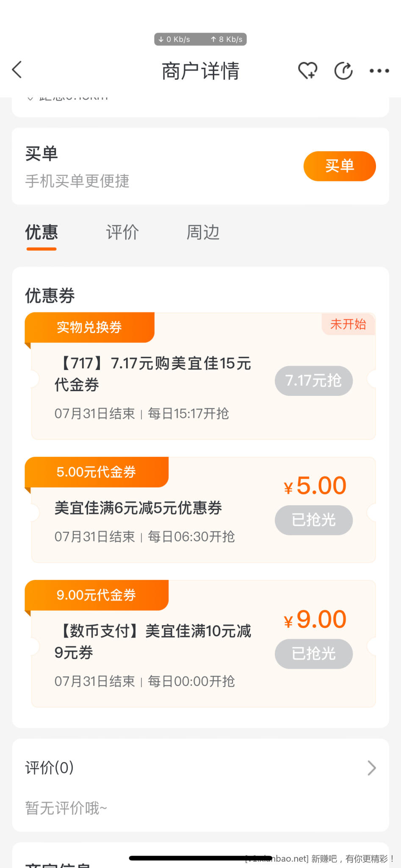401x868 pixels.
Task: Tap the 未开始 status tag
Action: coord(348,324)
